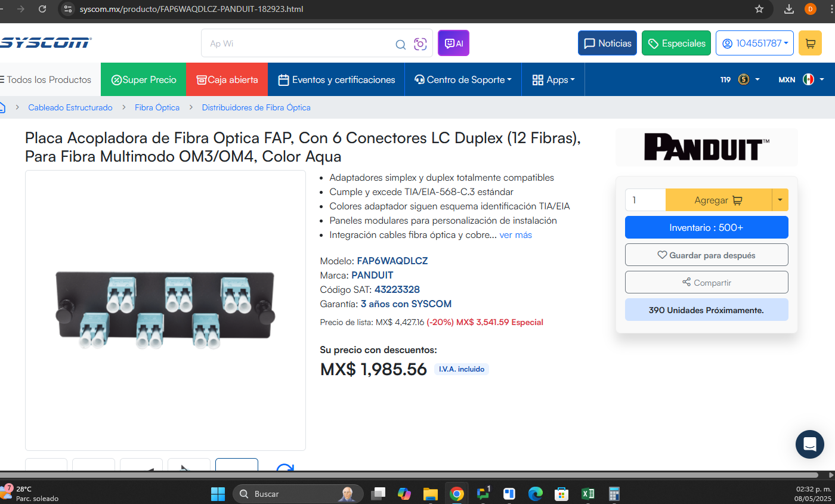This screenshot has width=835, height=504.
Task: Open the live chat bubble
Action: 810,444
